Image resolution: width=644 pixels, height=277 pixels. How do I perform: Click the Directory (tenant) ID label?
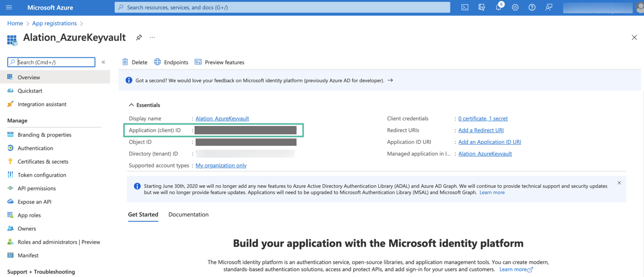click(x=153, y=154)
